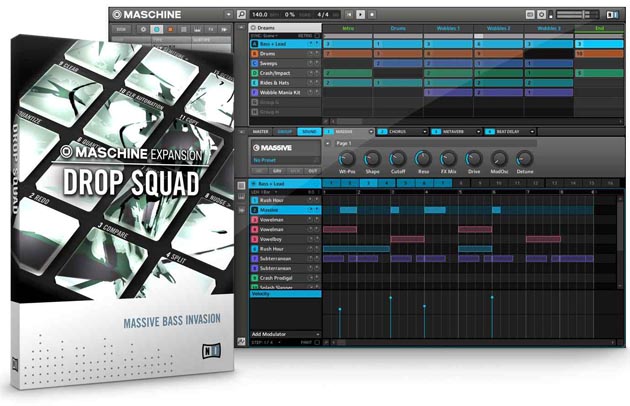Open sample editor icon beside pattern editor
Viewport: 630px width, 406px height.
(x=241, y=210)
